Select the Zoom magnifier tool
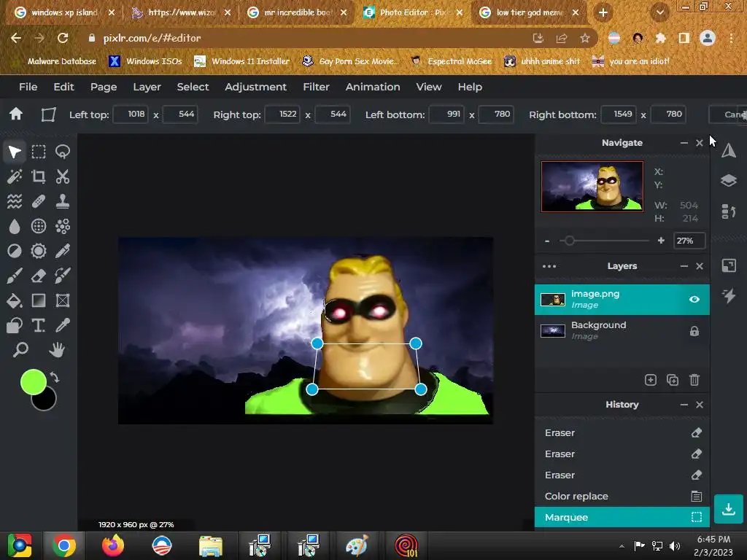The width and height of the screenshot is (747, 560). (x=20, y=350)
